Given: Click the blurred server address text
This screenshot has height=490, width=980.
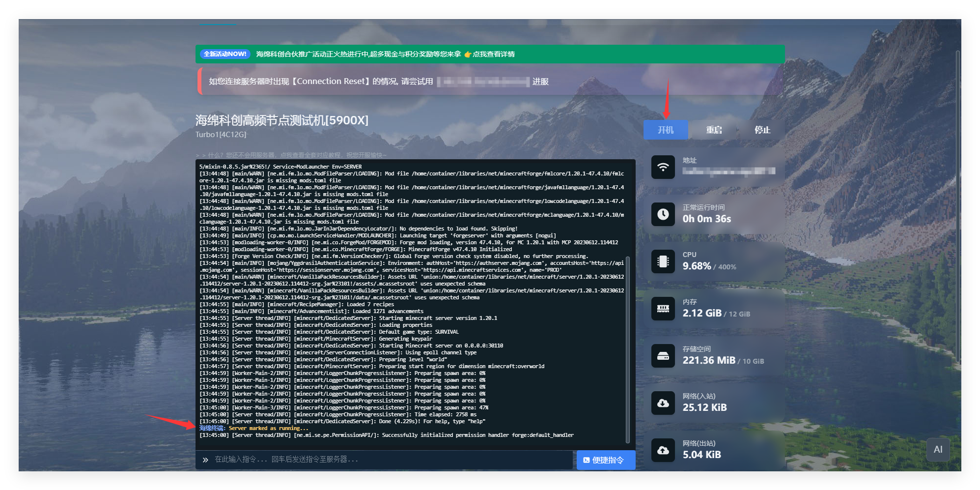Looking at the screenshot, I should pyautogui.click(x=728, y=171).
